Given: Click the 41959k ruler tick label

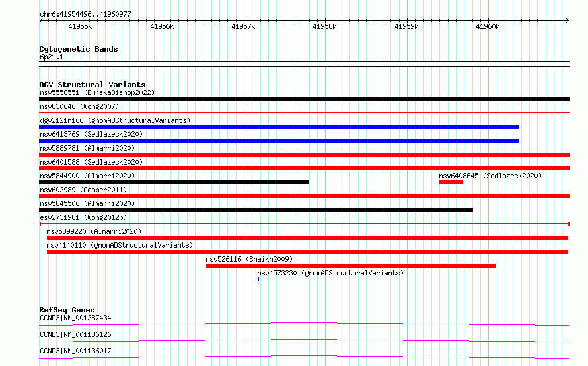Looking at the screenshot, I should 406,26.
